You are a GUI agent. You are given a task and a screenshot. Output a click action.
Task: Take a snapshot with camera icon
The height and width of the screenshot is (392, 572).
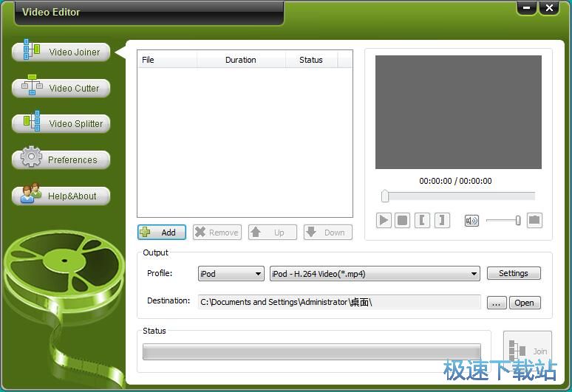click(534, 221)
